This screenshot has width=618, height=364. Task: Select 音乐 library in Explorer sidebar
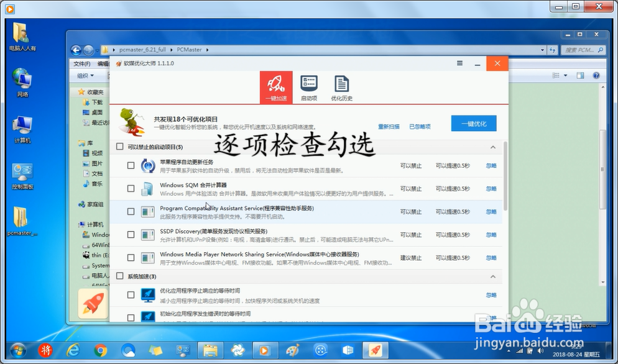[93, 184]
